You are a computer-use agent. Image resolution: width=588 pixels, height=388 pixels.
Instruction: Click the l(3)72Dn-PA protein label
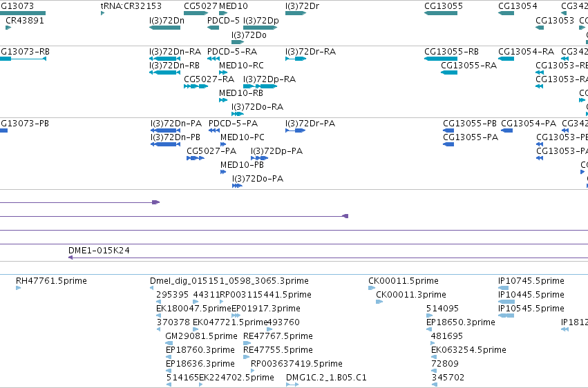pos(176,124)
